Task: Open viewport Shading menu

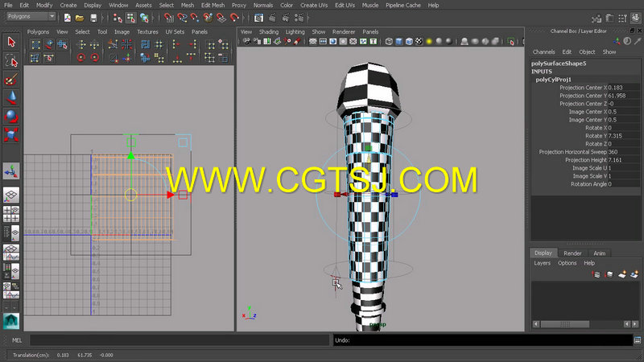Action: click(269, 31)
